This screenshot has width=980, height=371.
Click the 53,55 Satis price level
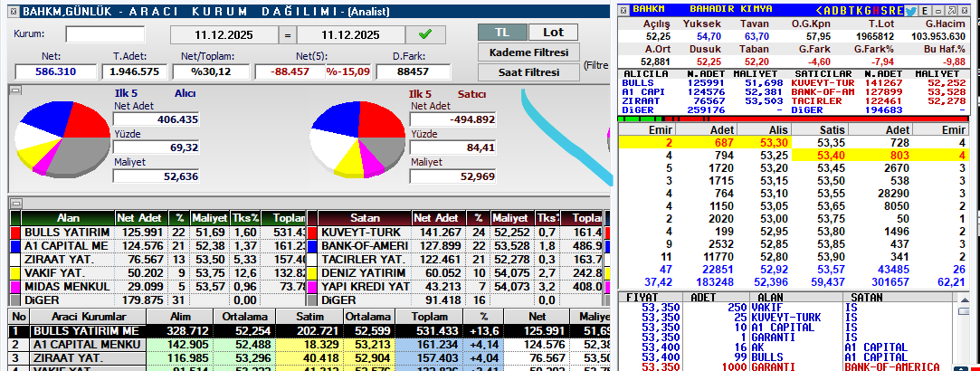[x=822, y=194]
